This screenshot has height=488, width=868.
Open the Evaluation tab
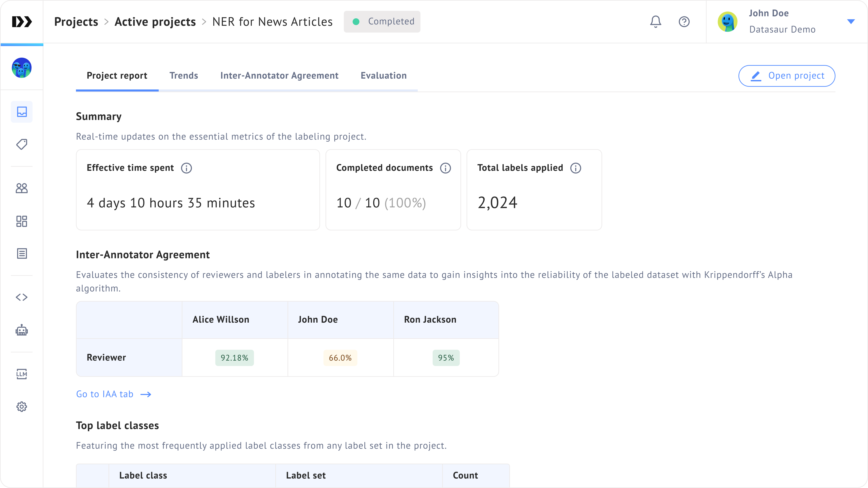[x=383, y=75]
